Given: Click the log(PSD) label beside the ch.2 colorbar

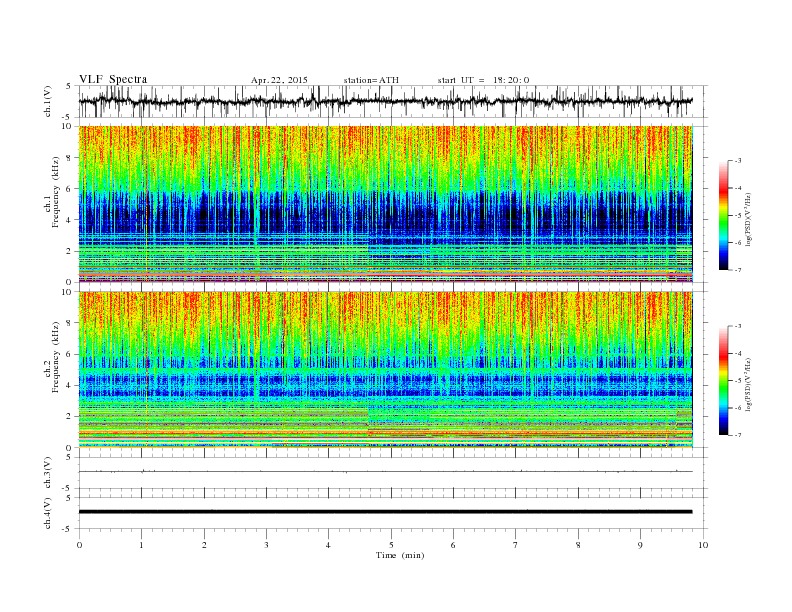Looking at the screenshot, I should 748,383.
